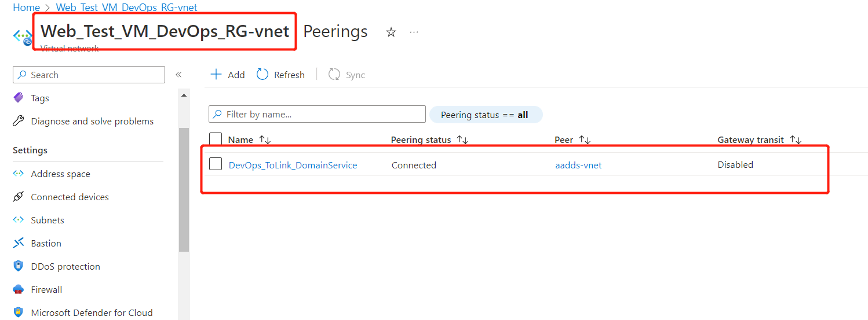Viewport: 868px width, 320px height.
Task: Open the more options ellipsis menu
Action: tap(414, 32)
